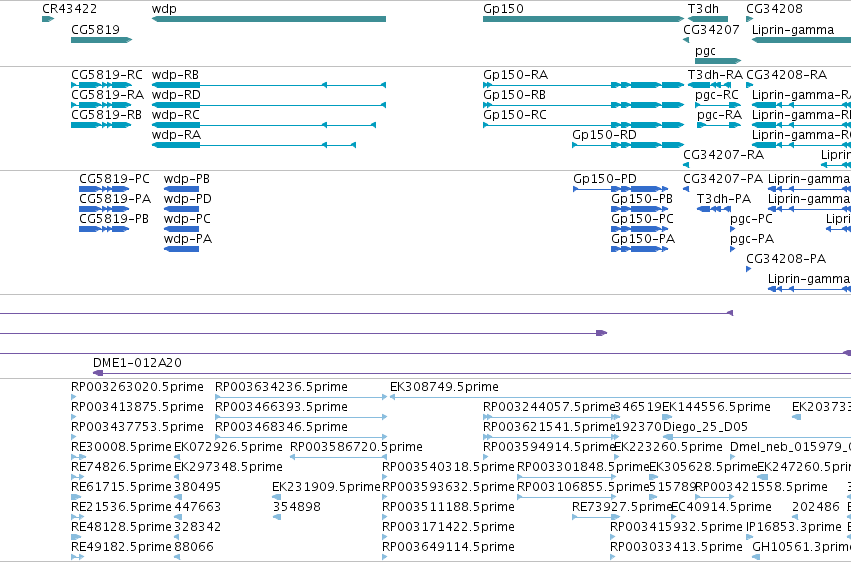The height and width of the screenshot is (562, 851).
Task: Select the CR43422 gene label
Action: [x=69, y=9]
